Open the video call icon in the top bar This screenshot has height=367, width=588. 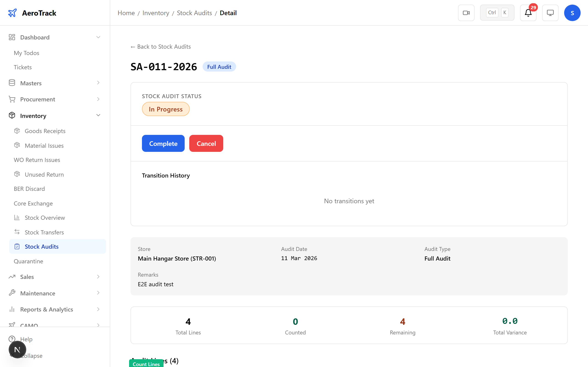click(466, 13)
